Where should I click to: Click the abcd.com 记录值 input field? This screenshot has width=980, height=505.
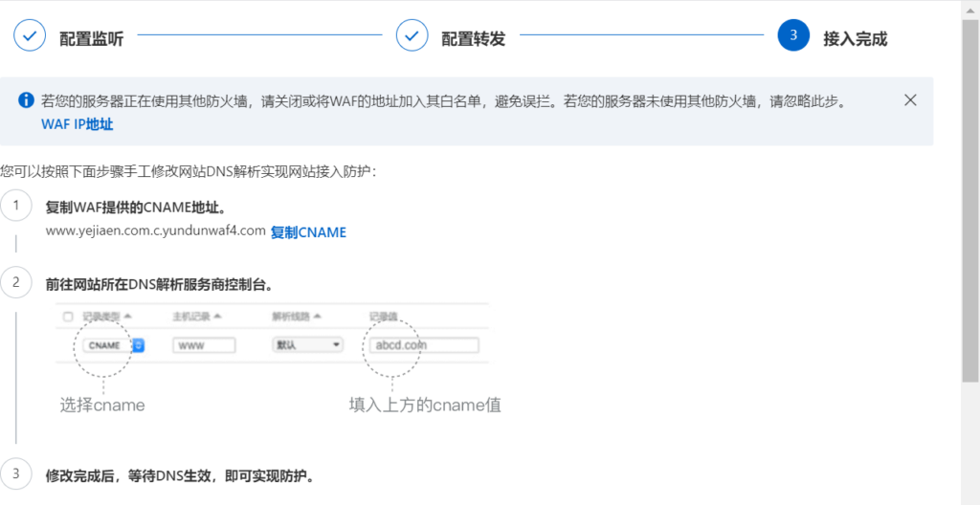(x=421, y=345)
